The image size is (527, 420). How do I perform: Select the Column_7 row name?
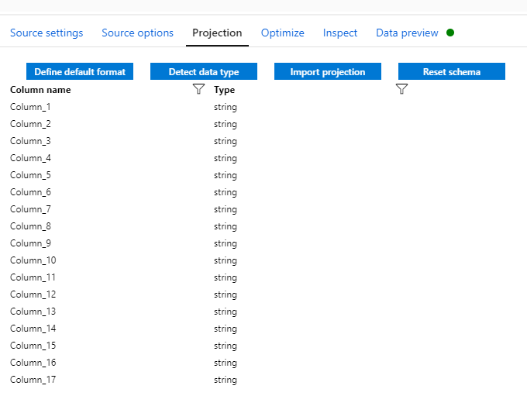[30, 209]
